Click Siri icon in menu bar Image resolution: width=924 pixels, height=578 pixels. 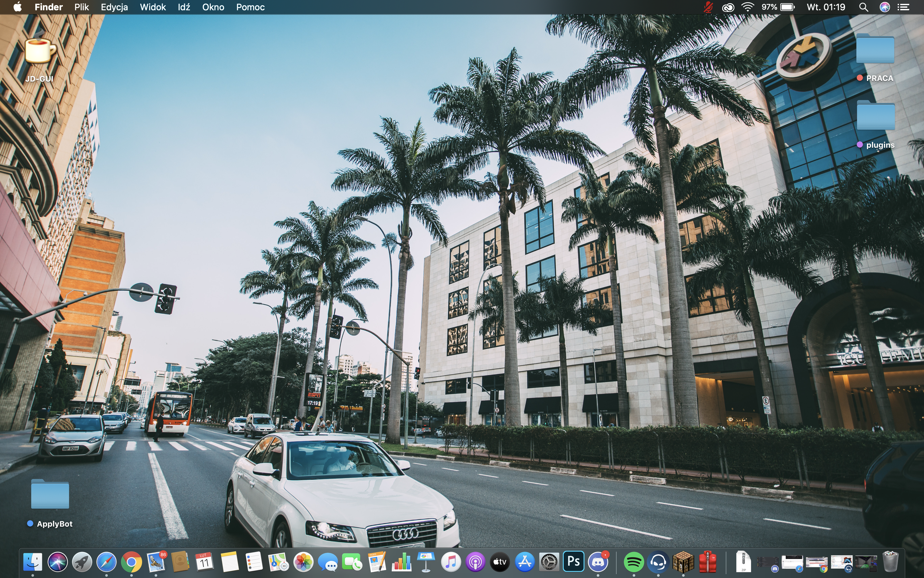pos(885,7)
